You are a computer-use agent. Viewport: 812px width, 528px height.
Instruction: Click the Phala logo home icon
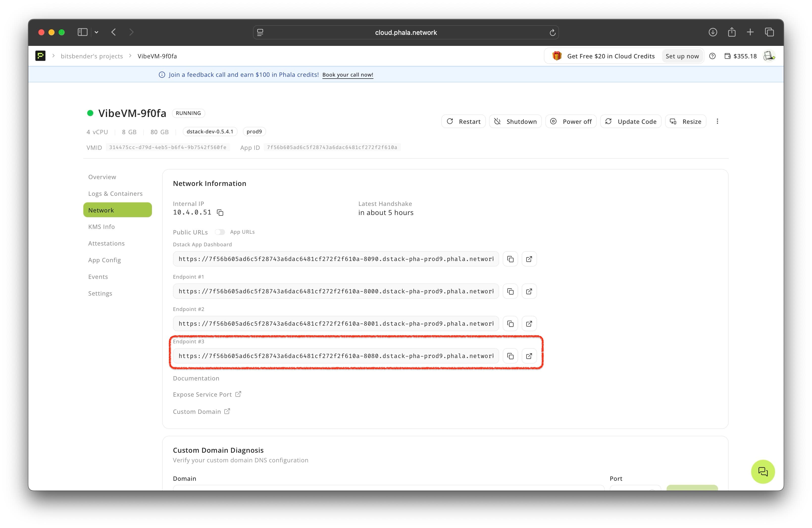click(x=40, y=56)
